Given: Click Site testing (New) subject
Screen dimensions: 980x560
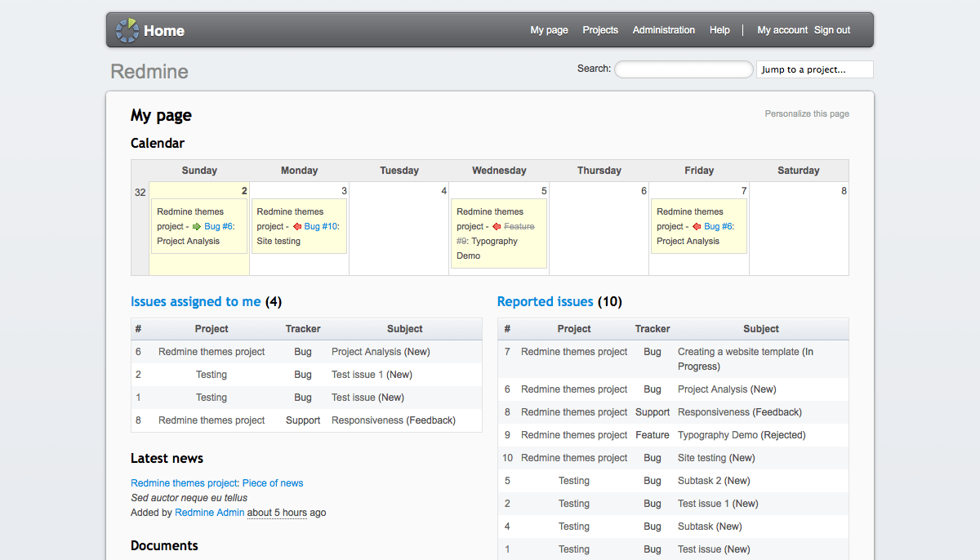Looking at the screenshot, I should (x=716, y=458).
